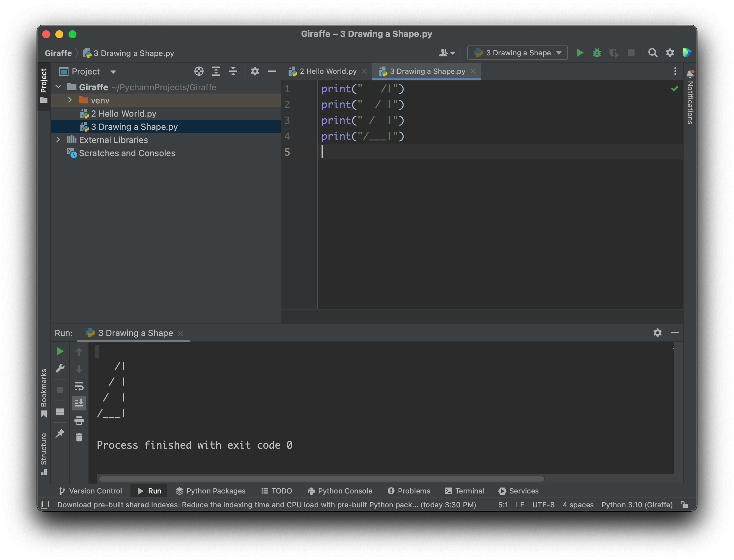Toggle the pin tab icon in Run panel
Image resolution: width=734 pixels, height=560 pixels.
pyautogui.click(x=60, y=433)
